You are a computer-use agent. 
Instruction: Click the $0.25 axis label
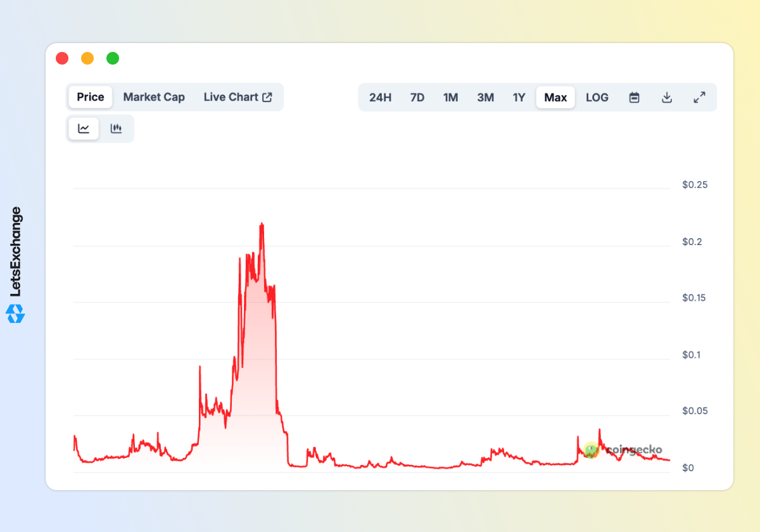tap(695, 185)
